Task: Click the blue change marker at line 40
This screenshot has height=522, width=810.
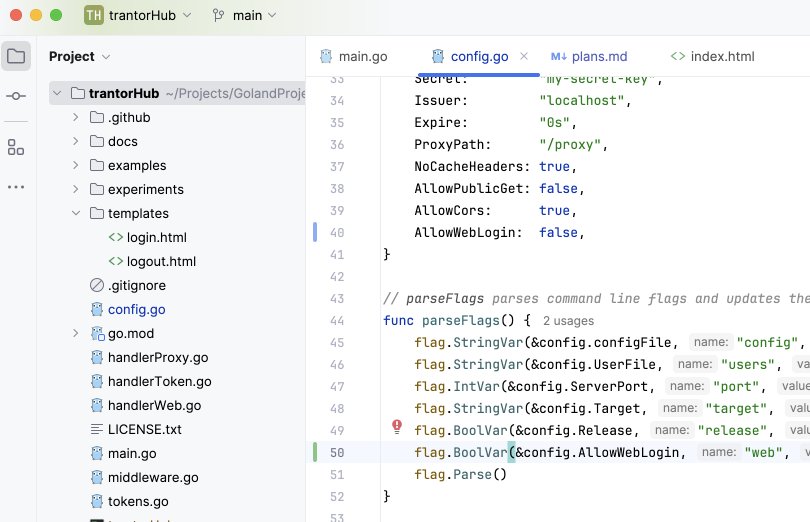Action: (x=315, y=232)
